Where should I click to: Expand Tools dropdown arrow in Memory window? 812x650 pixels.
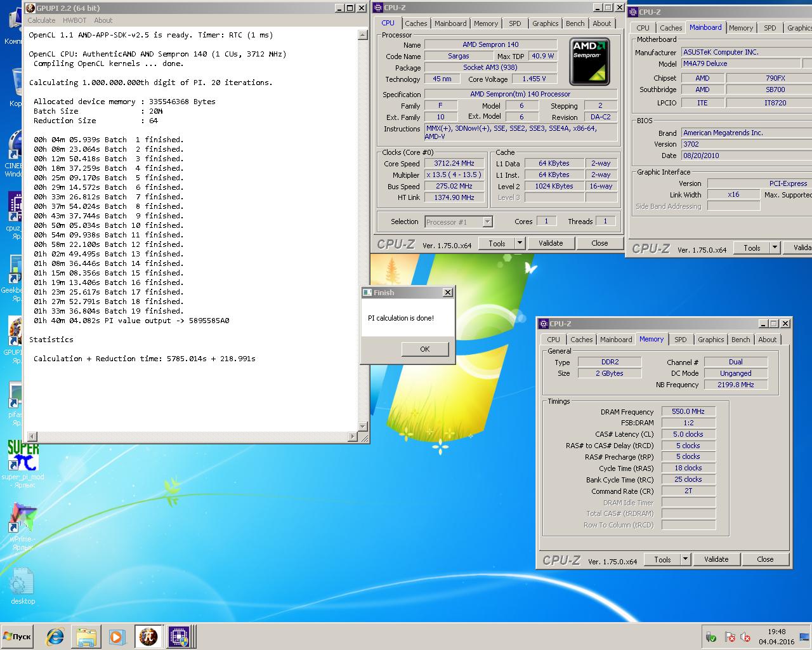coord(686,559)
